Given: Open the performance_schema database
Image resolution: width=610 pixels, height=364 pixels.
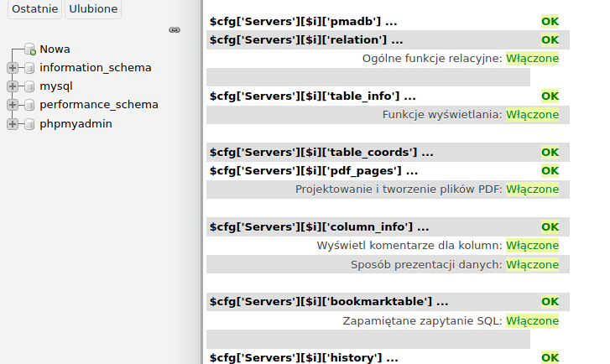Looking at the screenshot, I should tap(99, 105).
